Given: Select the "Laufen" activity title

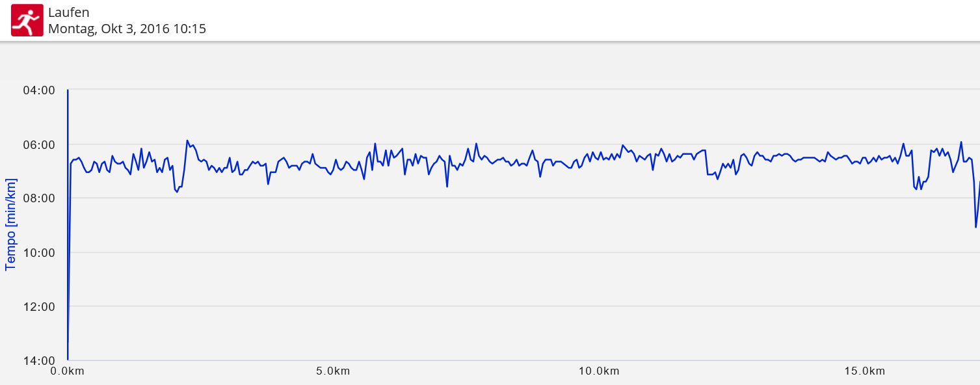Looking at the screenshot, I should click(x=68, y=12).
